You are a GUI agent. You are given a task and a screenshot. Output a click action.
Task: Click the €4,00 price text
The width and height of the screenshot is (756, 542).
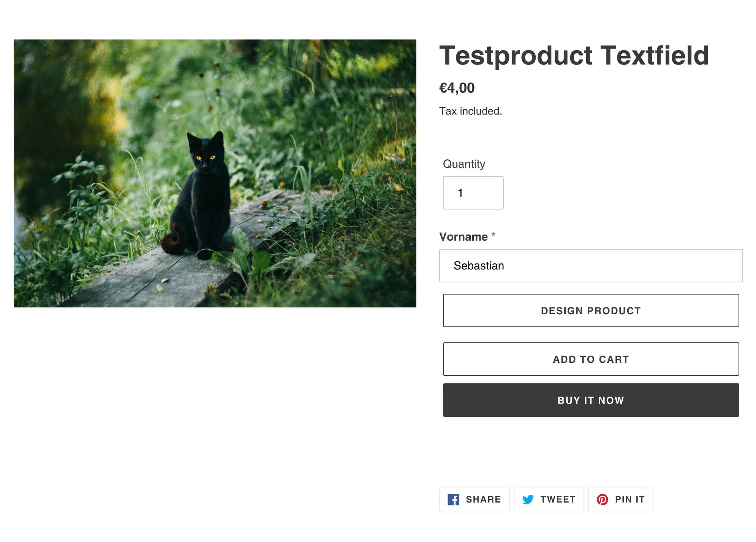(x=457, y=88)
